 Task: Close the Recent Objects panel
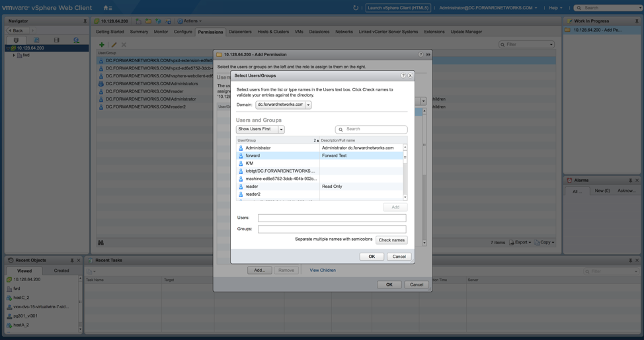click(79, 260)
